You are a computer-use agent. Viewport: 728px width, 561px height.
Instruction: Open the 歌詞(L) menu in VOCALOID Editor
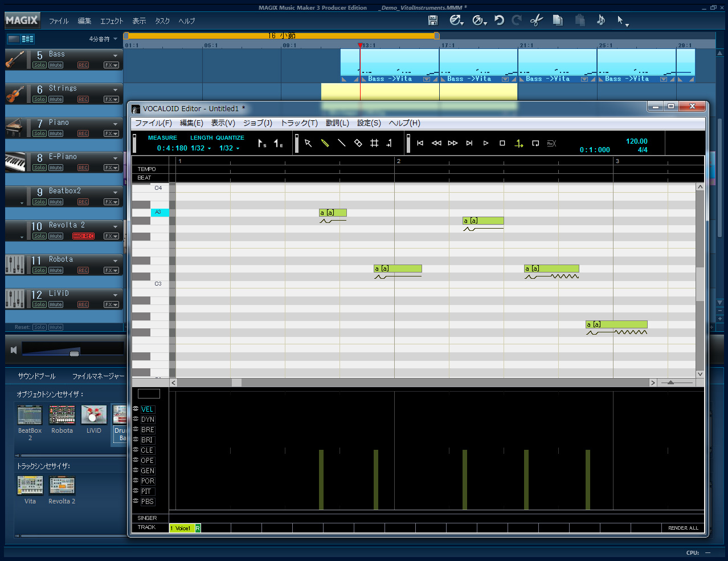(337, 123)
